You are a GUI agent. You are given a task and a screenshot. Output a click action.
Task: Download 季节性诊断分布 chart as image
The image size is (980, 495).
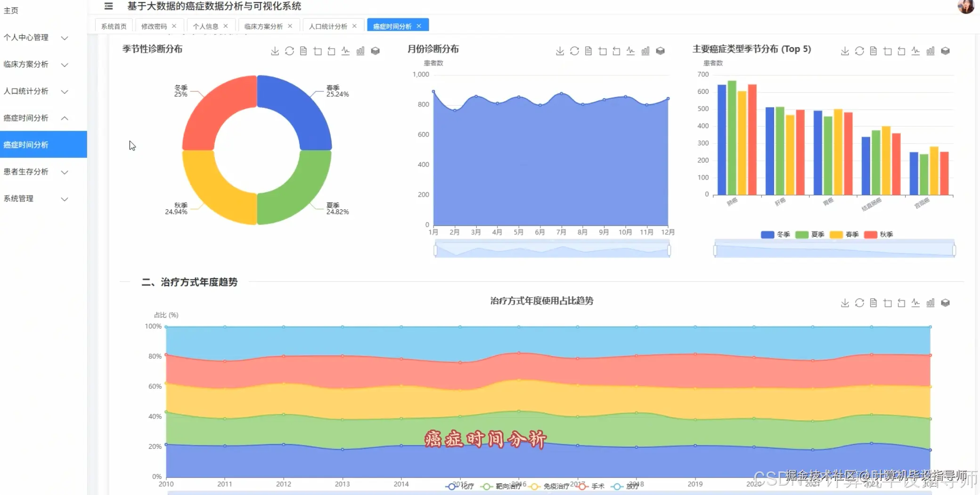tap(275, 51)
